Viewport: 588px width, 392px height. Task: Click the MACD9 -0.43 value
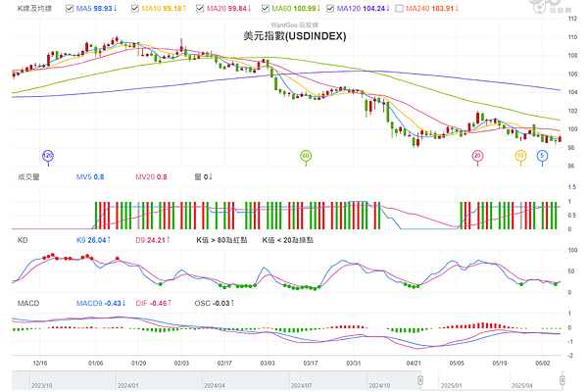click(101, 303)
